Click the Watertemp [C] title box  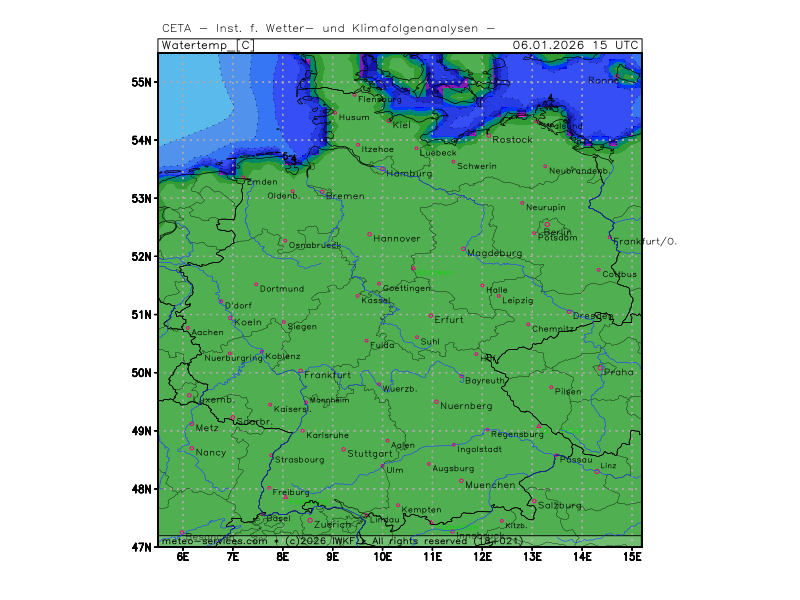(x=207, y=45)
